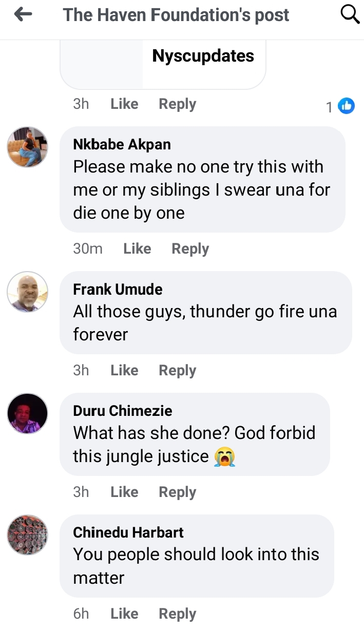Tap the name Frank Umude

[118, 290]
